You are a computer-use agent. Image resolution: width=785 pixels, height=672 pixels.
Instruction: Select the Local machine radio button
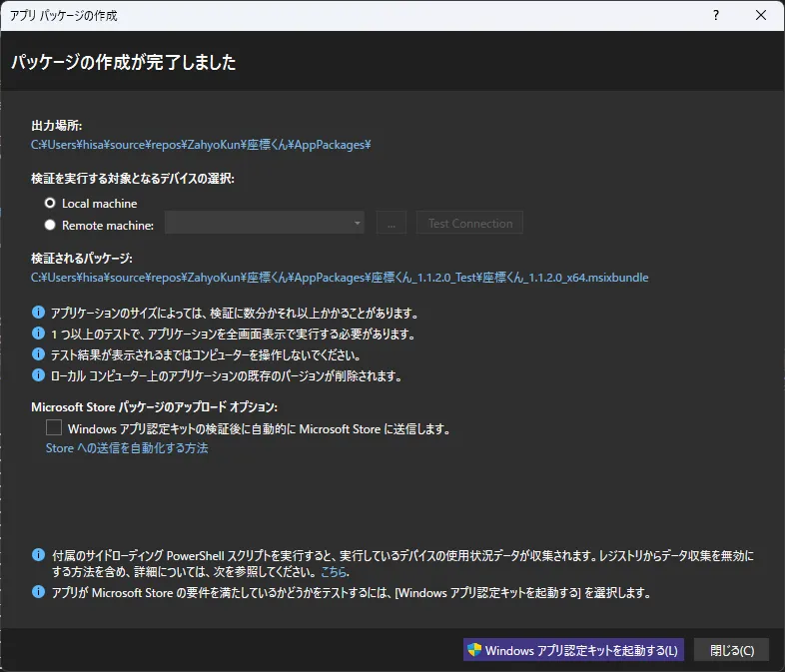pos(50,203)
